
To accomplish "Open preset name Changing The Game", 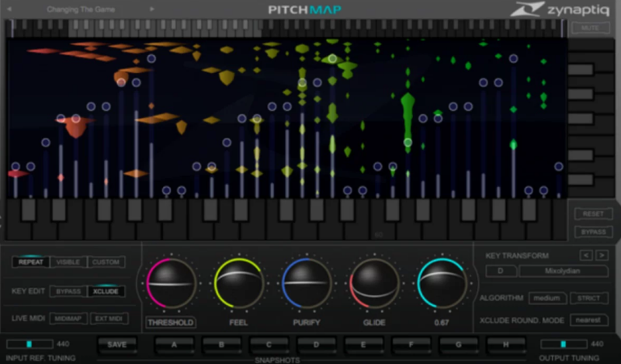I will pyautogui.click(x=81, y=9).
